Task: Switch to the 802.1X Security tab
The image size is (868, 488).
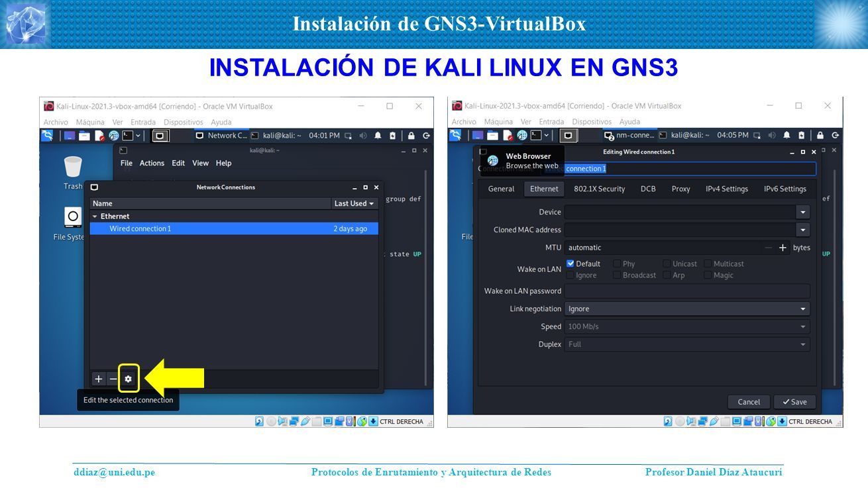Action: pyautogui.click(x=599, y=189)
